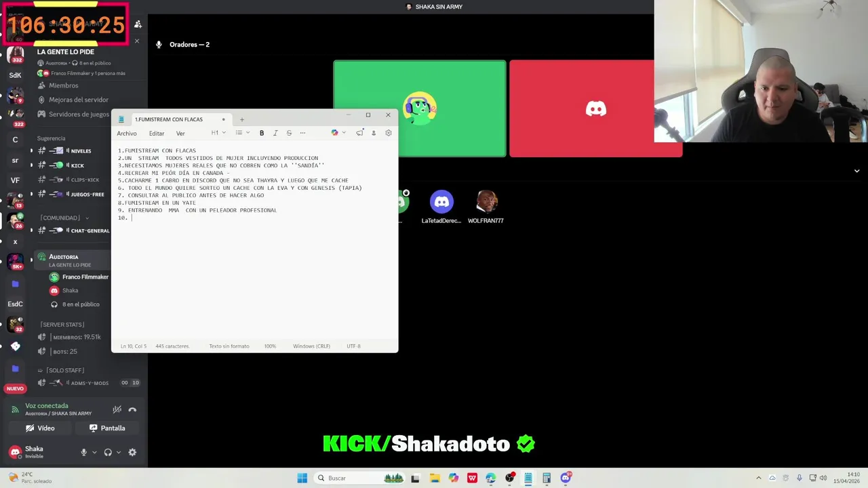Screen dimensions: 868x488
Task: Click the red Discord speaker tile
Action: coord(595,108)
